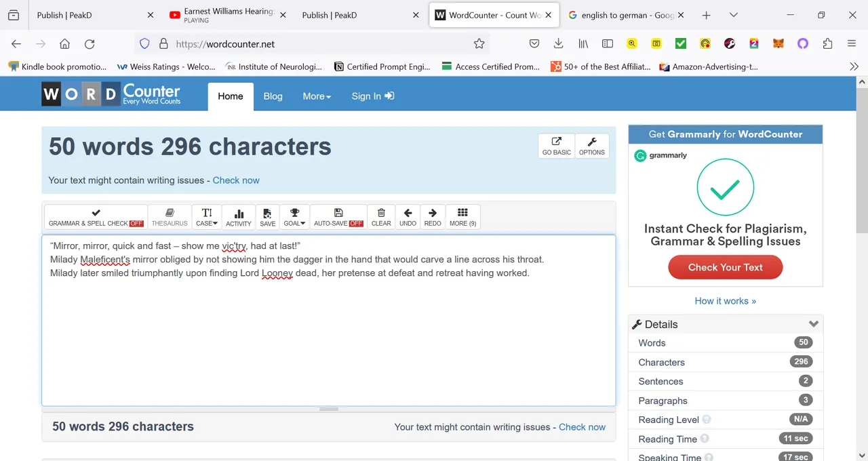Click browser Home button
The height and width of the screenshot is (461, 868).
click(65, 44)
